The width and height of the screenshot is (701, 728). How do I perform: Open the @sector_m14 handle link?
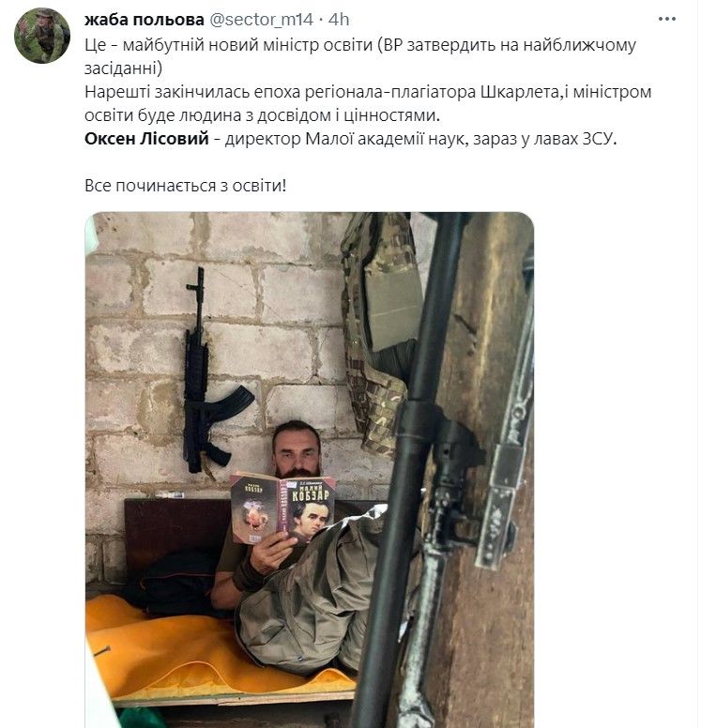[x=262, y=20]
